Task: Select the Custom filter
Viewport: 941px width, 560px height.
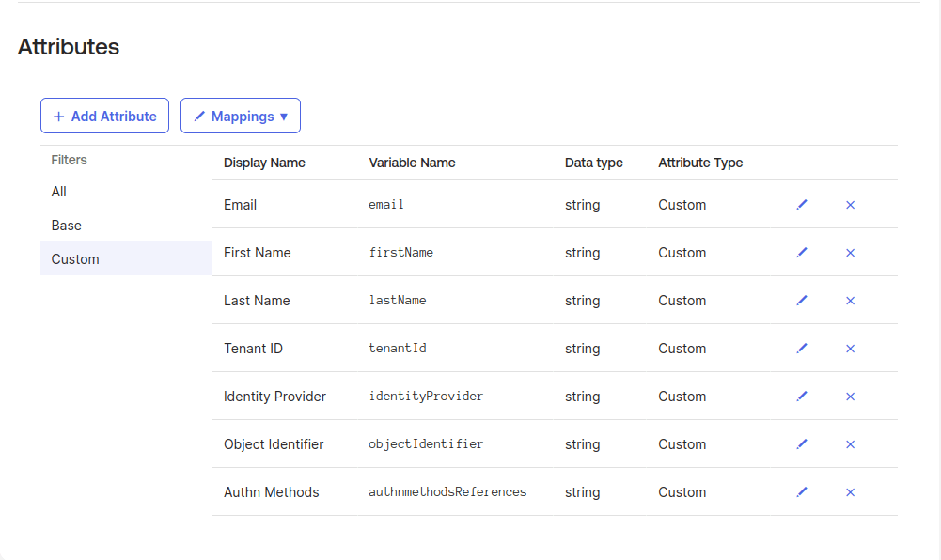Action: click(126, 259)
